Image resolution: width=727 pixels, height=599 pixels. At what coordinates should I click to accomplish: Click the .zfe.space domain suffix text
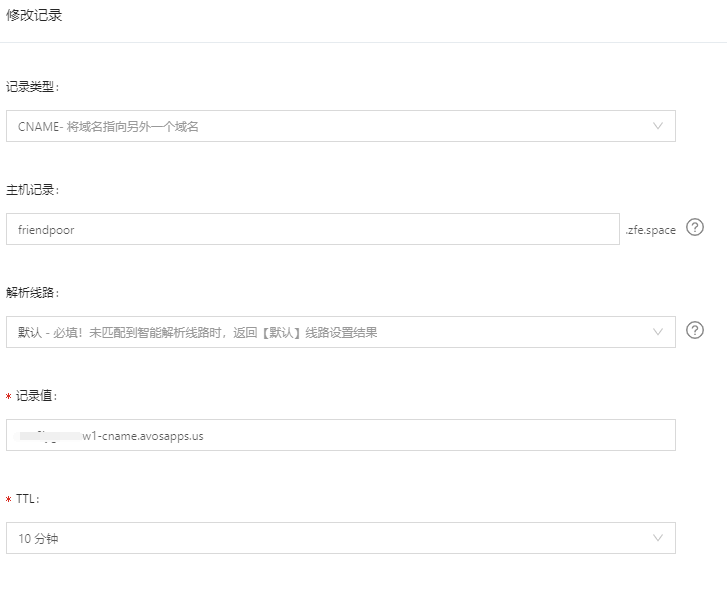pyautogui.click(x=650, y=230)
